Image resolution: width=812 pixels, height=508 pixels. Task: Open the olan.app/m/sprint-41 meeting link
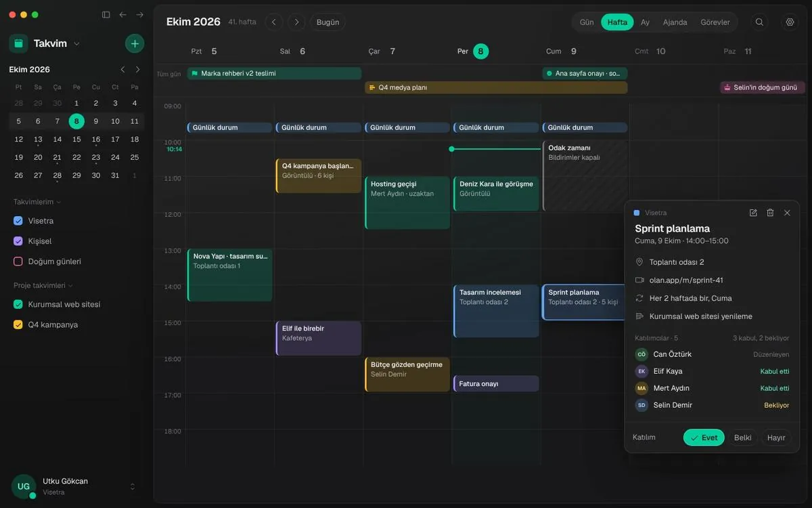[686, 280]
